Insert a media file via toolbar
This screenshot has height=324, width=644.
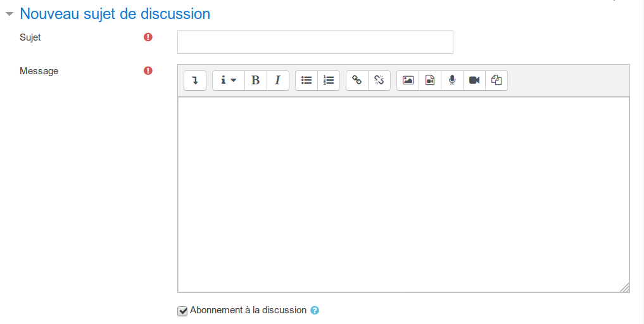tap(430, 80)
